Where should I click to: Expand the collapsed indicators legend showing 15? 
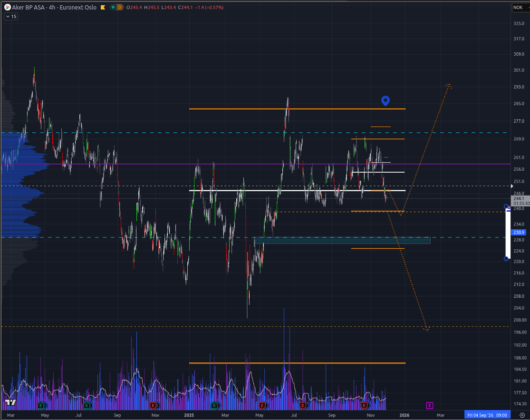click(11, 16)
